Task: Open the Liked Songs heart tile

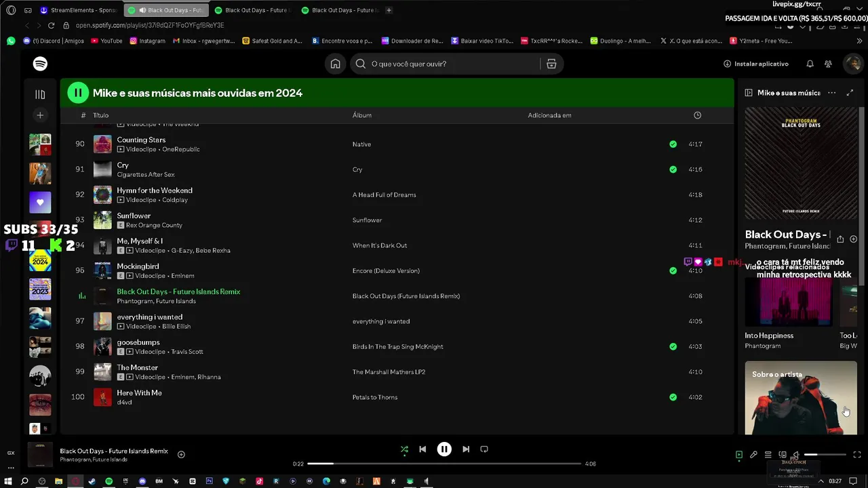Action: pos(40,202)
